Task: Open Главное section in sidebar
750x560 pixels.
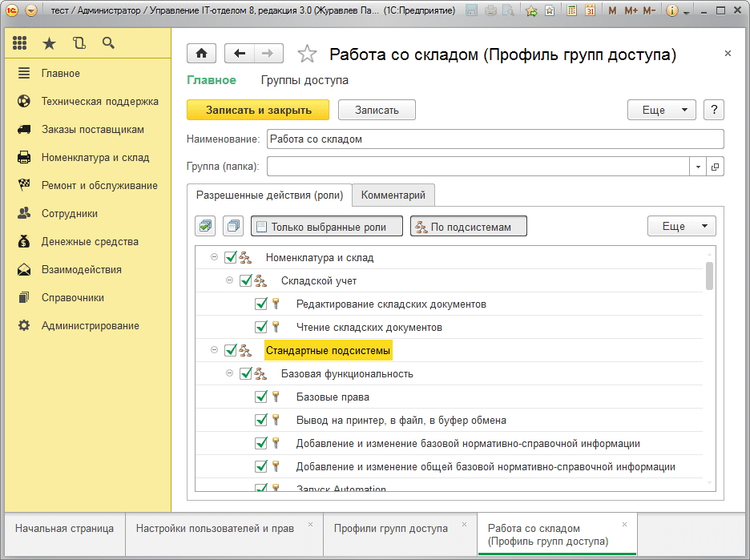Action: tap(61, 73)
